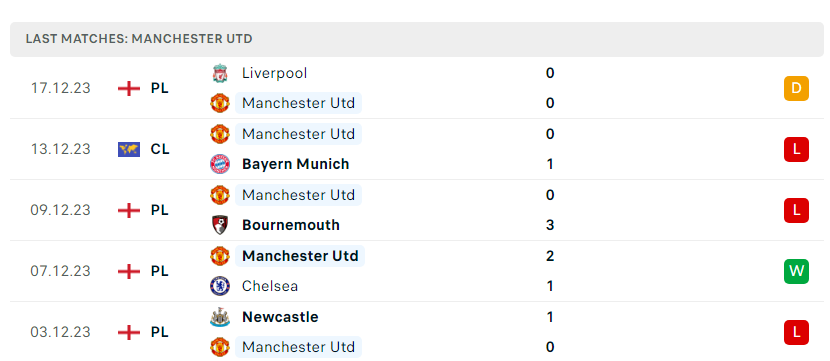Click the red L badge for Newcastle match
The image size is (830, 361).
tap(796, 332)
